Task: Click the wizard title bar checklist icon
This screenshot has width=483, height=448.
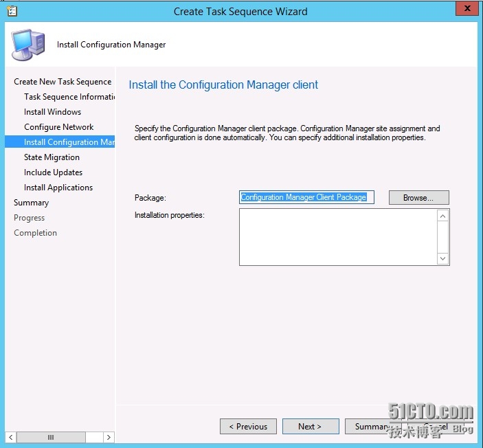Action: [x=12, y=12]
